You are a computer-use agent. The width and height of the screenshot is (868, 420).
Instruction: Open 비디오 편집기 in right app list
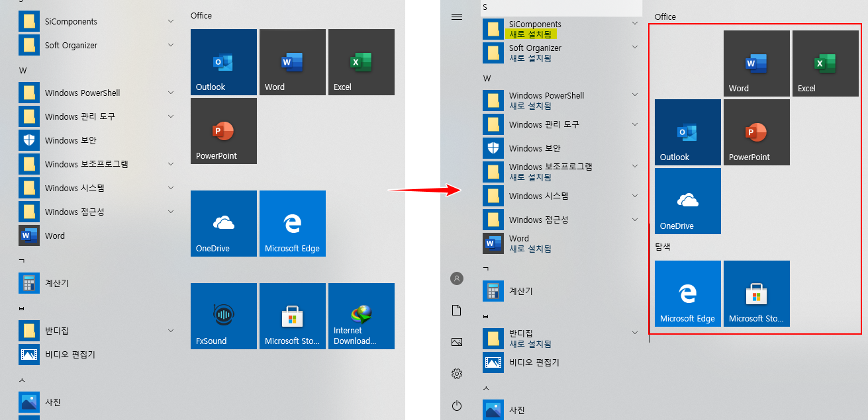click(561, 362)
